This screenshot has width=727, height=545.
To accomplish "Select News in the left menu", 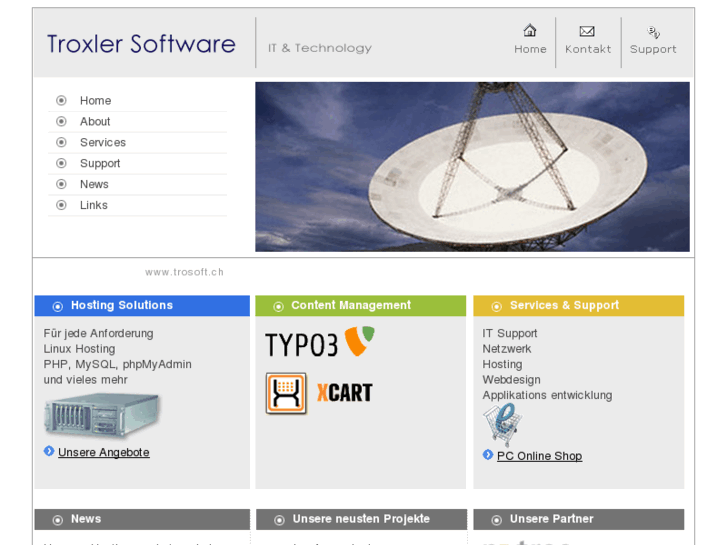I will pos(94,184).
